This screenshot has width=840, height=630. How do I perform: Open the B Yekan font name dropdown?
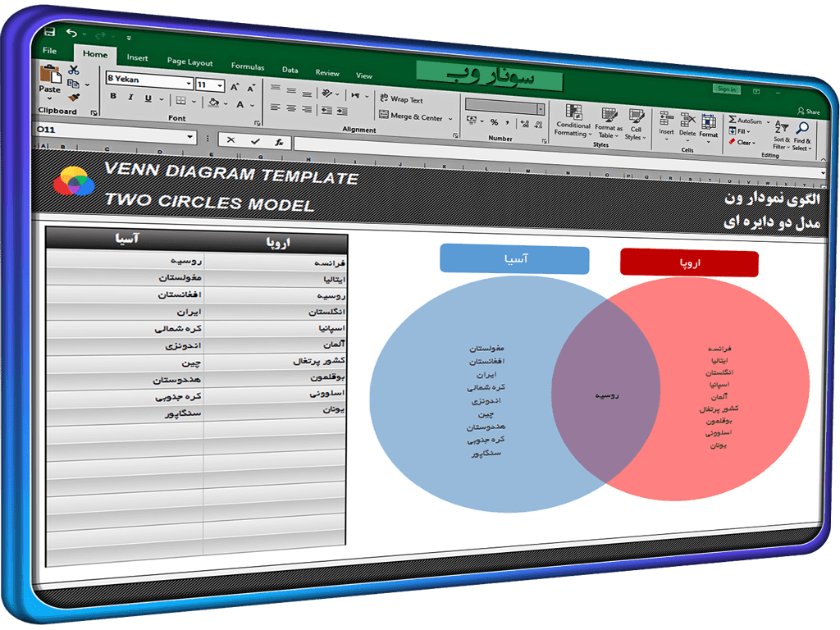click(189, 84)
